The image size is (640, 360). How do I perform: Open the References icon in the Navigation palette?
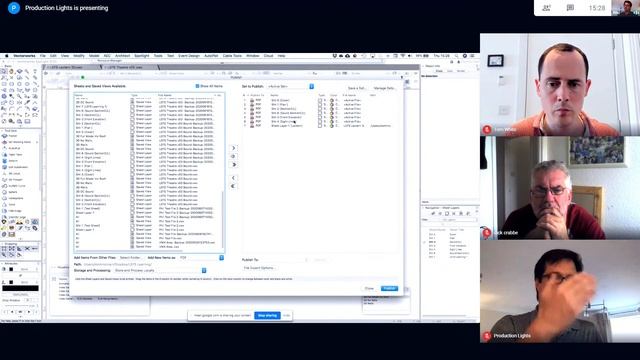point(468,213)
